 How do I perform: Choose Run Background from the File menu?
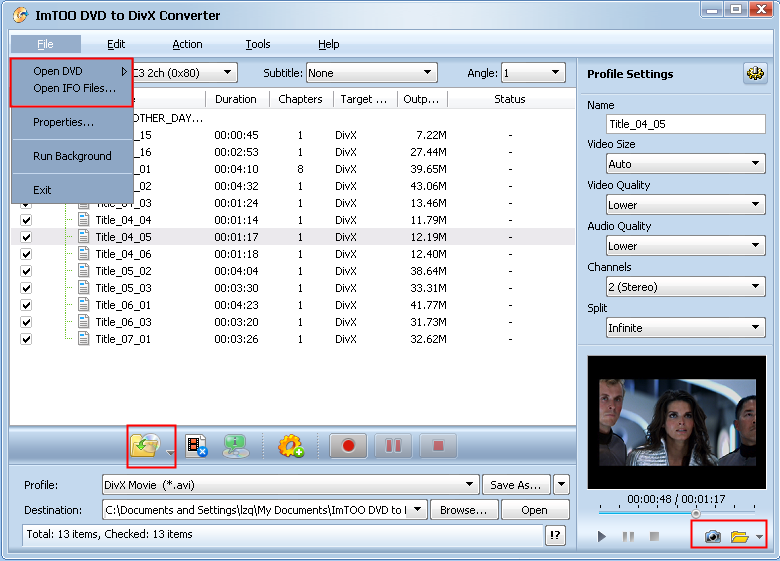[x=73, y=156]
